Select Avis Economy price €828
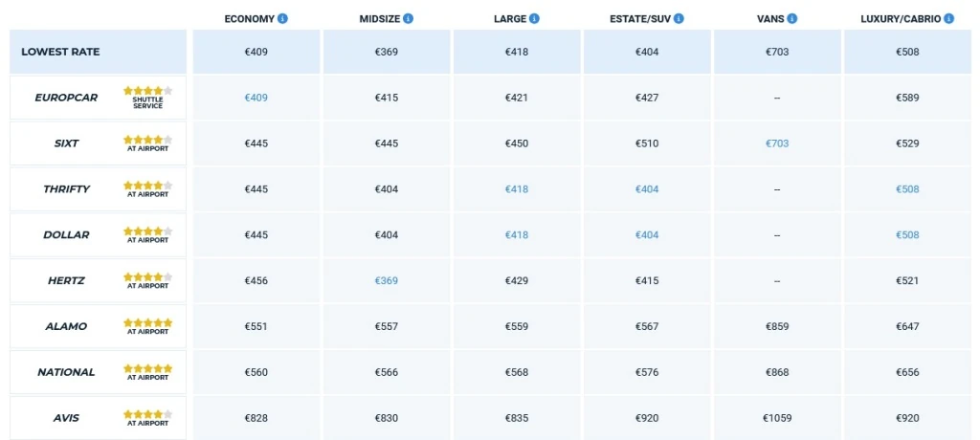This screenshot has width=980, height=440. coord(256,419)
